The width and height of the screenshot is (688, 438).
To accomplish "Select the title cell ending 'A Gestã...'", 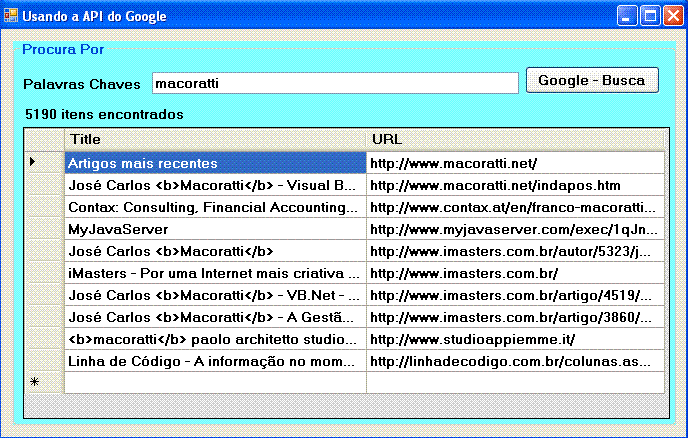I will [x=215, y=317].
